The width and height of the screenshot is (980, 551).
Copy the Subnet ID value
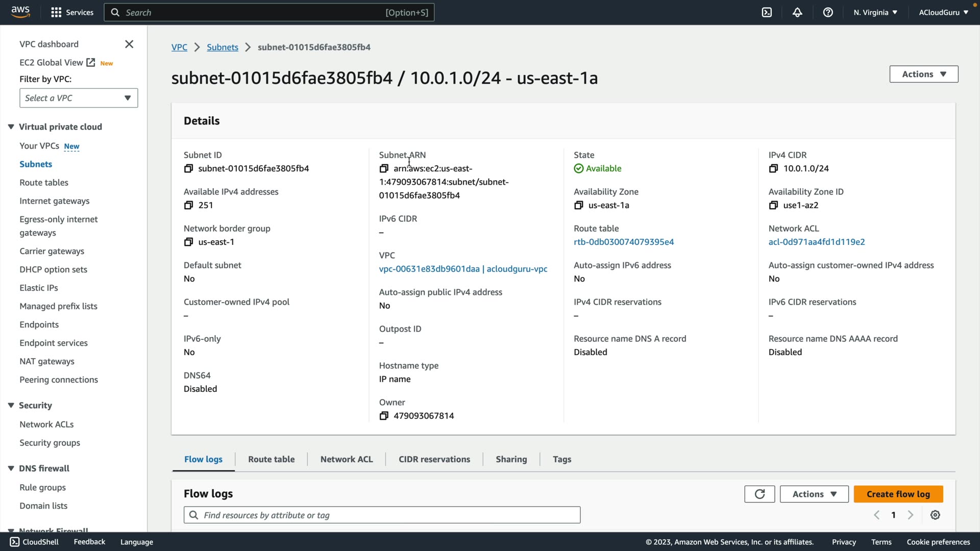[x=188, y=168]
